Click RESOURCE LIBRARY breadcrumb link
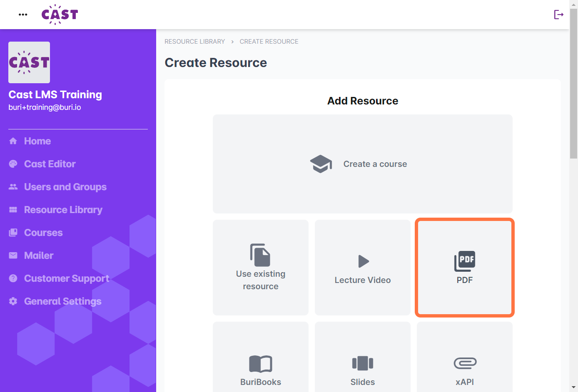The width and height of the screenshot is (578, 392). point(194,42)
